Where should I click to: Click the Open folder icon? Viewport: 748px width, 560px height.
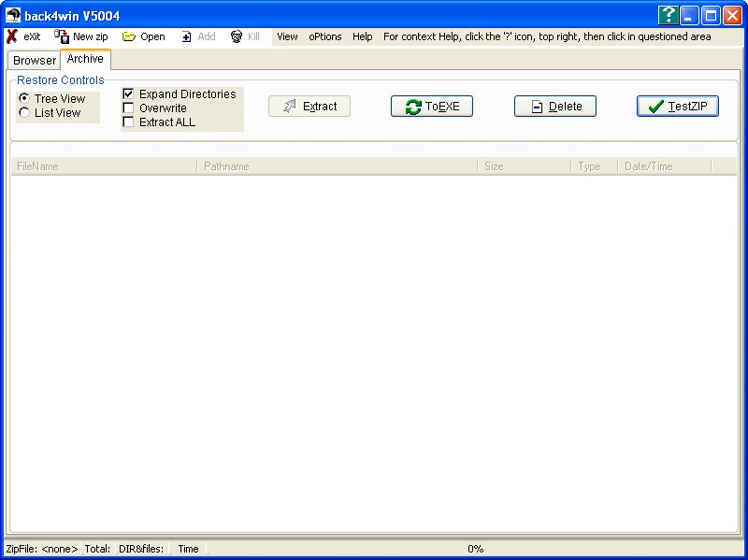[x=129, y=36]
